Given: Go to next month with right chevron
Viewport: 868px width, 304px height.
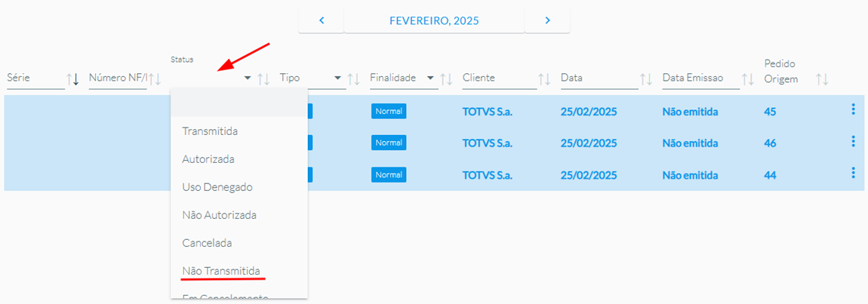Looking at the screenshot, I should (x=547, y=21).
